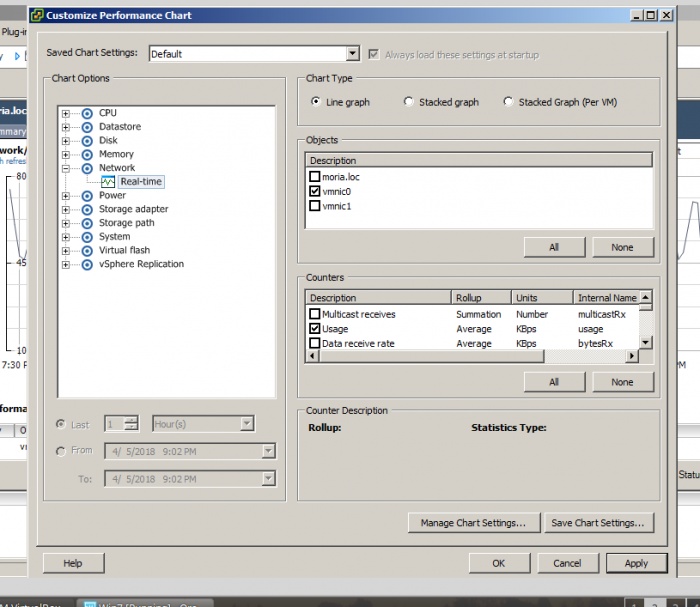Image resolution: width=700 pixels, height=607 pixels.
Task: Click the Customize Performance Chart title icon
Action: (x=37, y=16)
